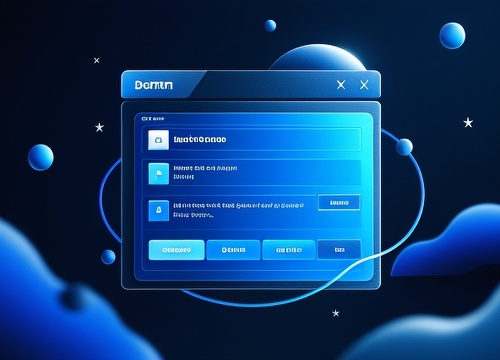
Task: Click the light-blue square icon in the middle list row
Action: click(158, 173)
